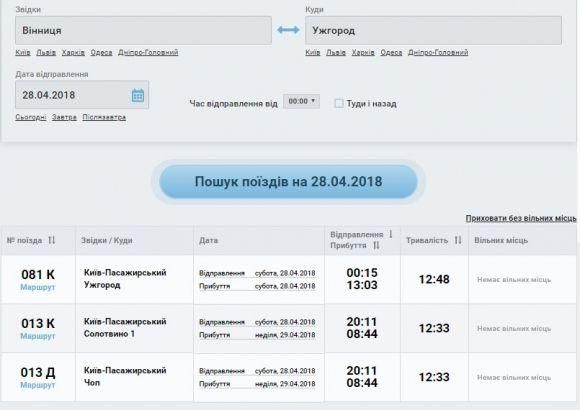Open the departure date calendar icon
The image size is (580, 410).
coord(138,95)
